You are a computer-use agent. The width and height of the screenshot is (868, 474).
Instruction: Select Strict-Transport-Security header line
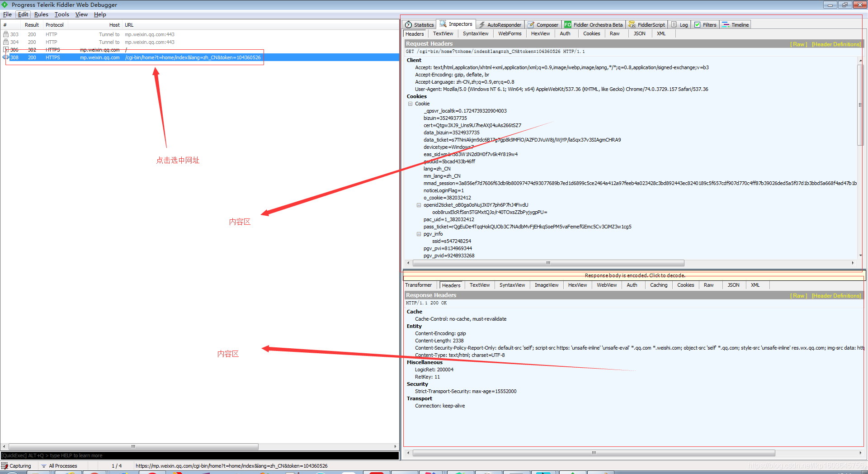coord(466,391)
